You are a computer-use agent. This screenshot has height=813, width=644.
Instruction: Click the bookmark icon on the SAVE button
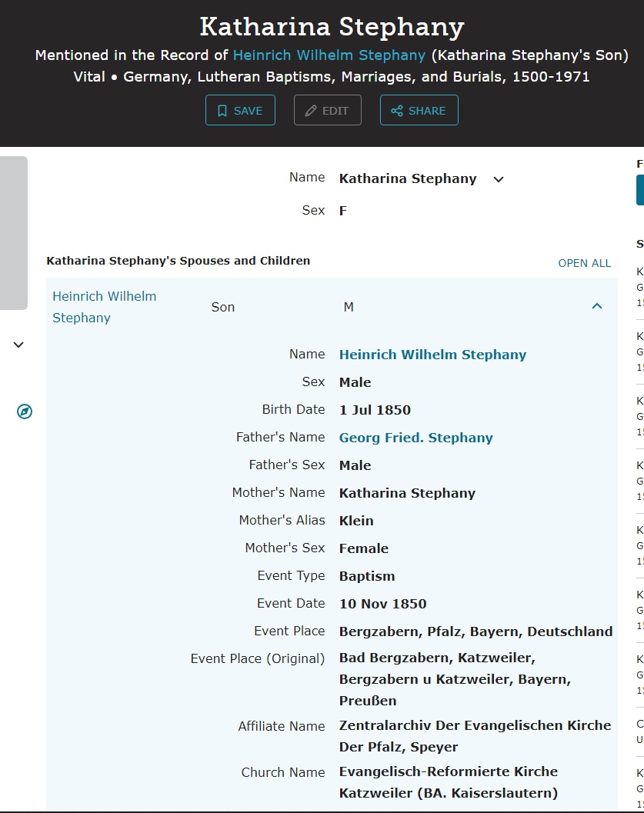[222, 111]
